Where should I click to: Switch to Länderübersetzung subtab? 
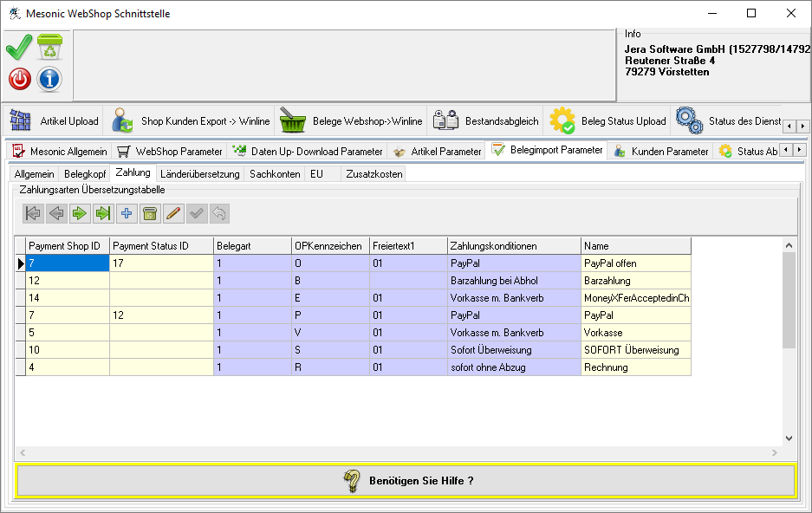tap(199, 174)
